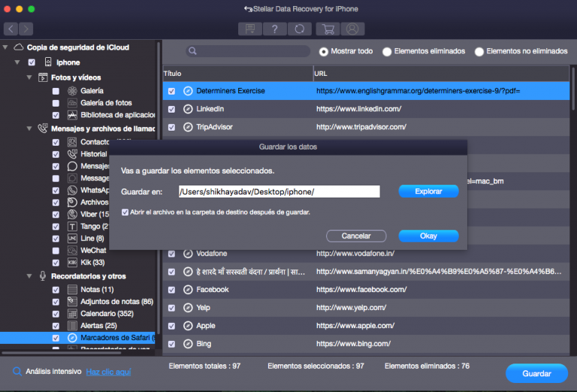This screenshot has height=392, width=577.
Task: Click the iCloud backup cloud icon
Action: (x=18, y=47)
